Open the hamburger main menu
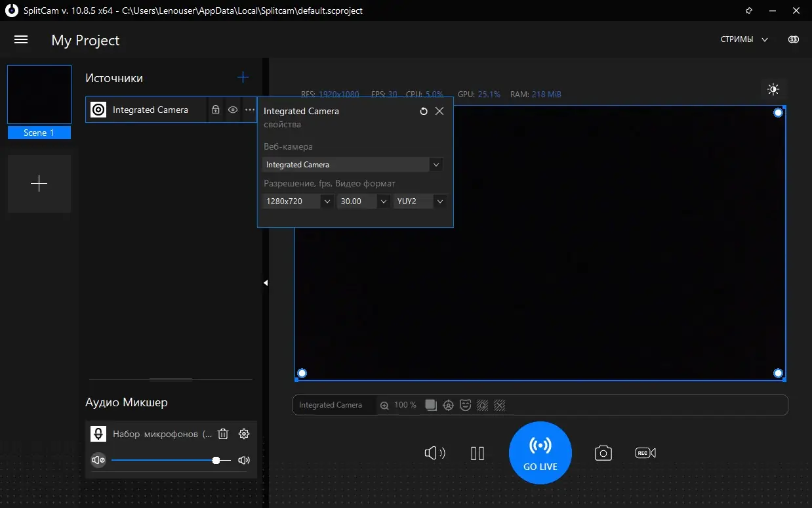Image resolution: width=812 pixels, height=508 pixels. point(21,39)
